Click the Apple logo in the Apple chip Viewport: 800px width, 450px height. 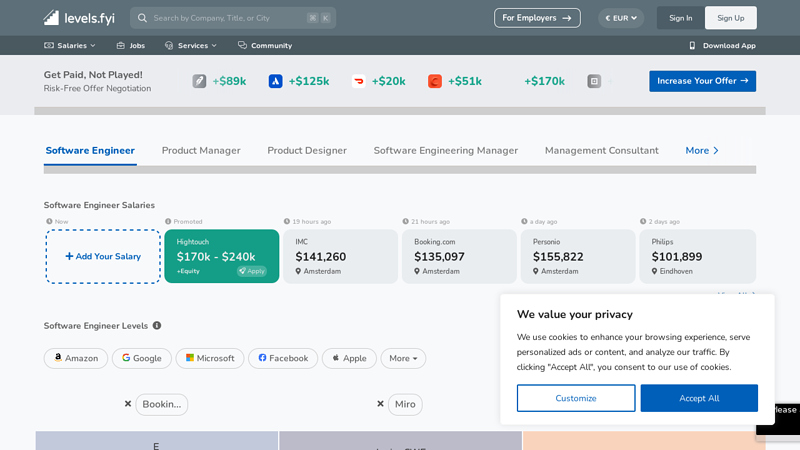[336, 358]
